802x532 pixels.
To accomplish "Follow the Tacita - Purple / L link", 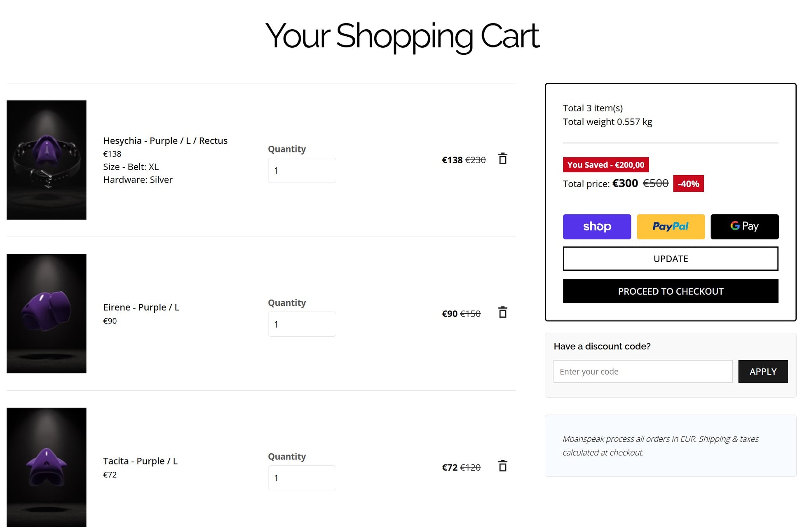I will click(x=140, y=461).
